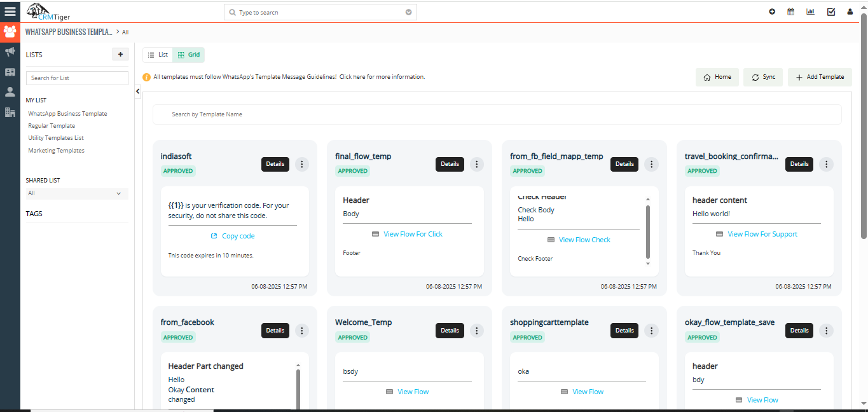Screen dimensions: 868x412
Task: Open options menu for Welcome_Temp
Action: pyautogui.click(x=477, y=331)
